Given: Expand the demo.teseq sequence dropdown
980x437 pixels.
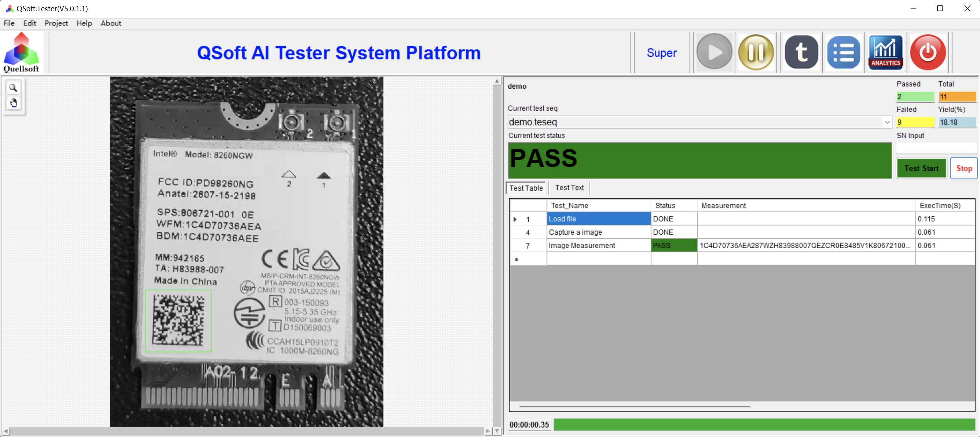Looking at the screenshot, I should click(887, 122).
